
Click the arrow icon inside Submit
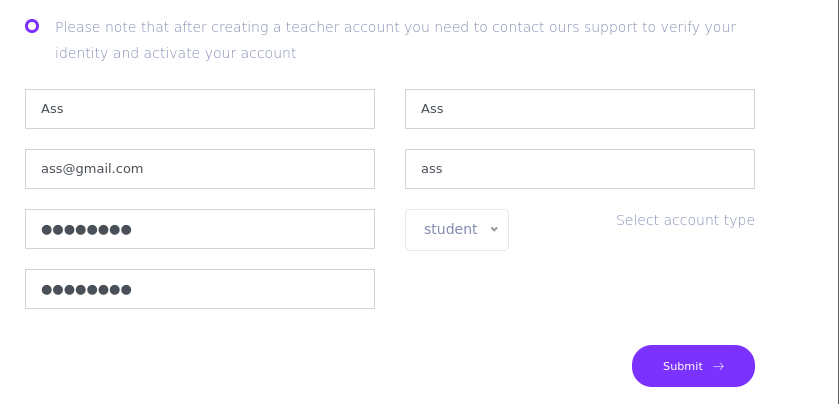(719, 366)
